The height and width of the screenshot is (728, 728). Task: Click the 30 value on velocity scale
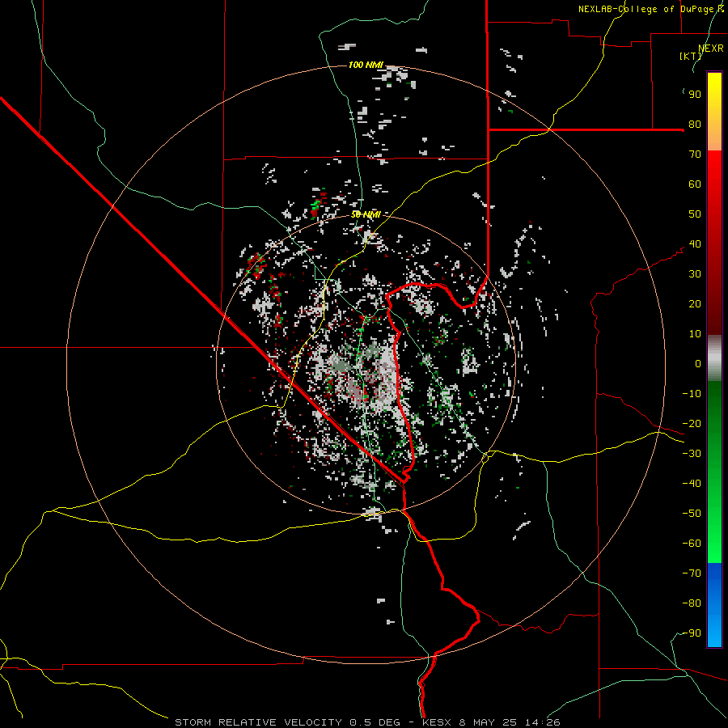(695, 274)
